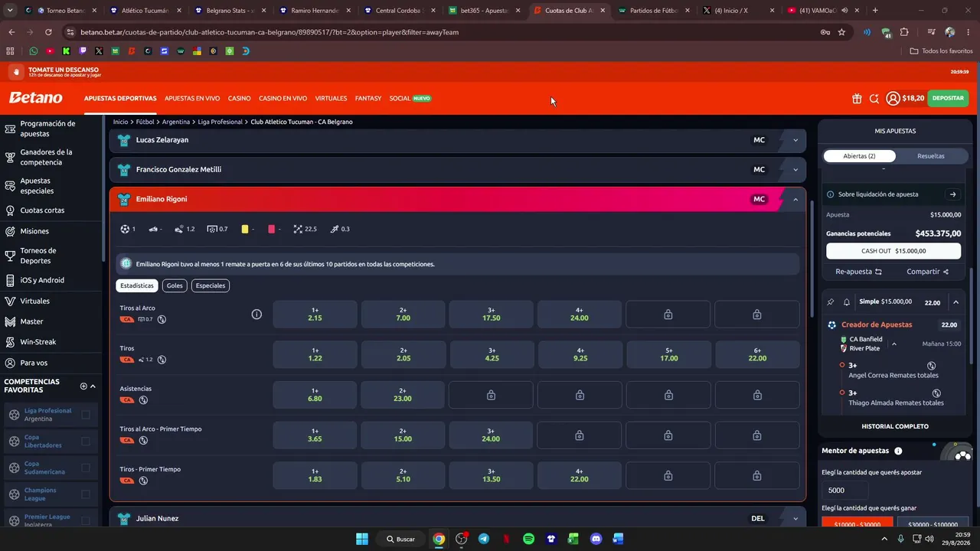Image resolution: width=980 pixels, height=551 pixels.
Task: Switch to the Abiertas (2) bets toggle
Action: pyautogui.click(x=859, y=156)
